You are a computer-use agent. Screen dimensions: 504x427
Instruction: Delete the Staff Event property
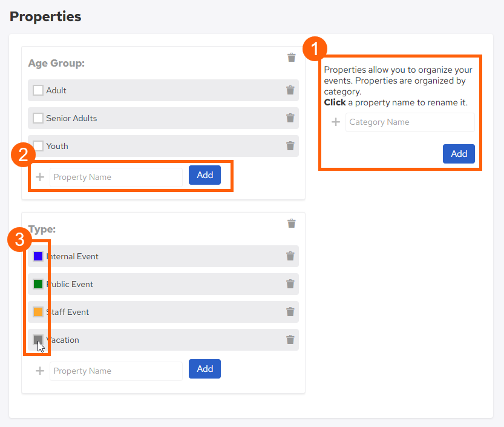290,311
